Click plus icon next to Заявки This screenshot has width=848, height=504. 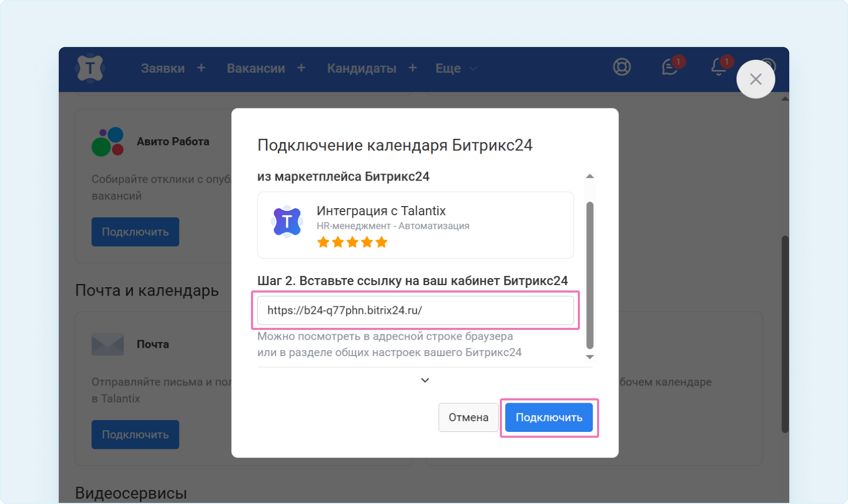[201, 68]
